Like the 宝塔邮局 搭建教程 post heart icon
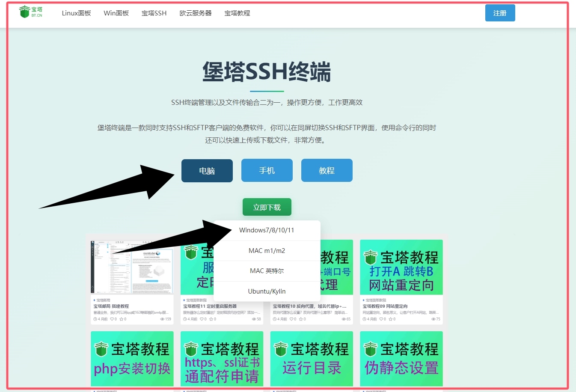Screen dimensions: 576x392 click(x=112, y=319)
